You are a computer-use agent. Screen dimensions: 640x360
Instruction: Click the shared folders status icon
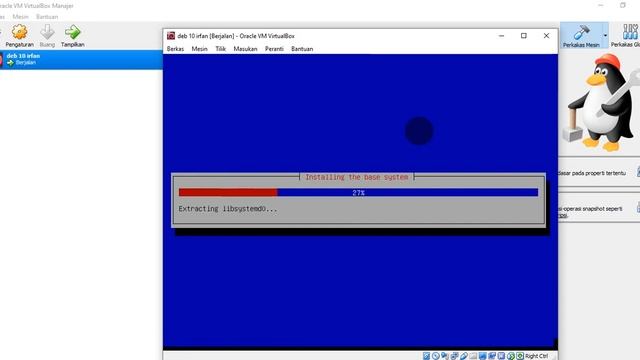click(x=473, y=356)
